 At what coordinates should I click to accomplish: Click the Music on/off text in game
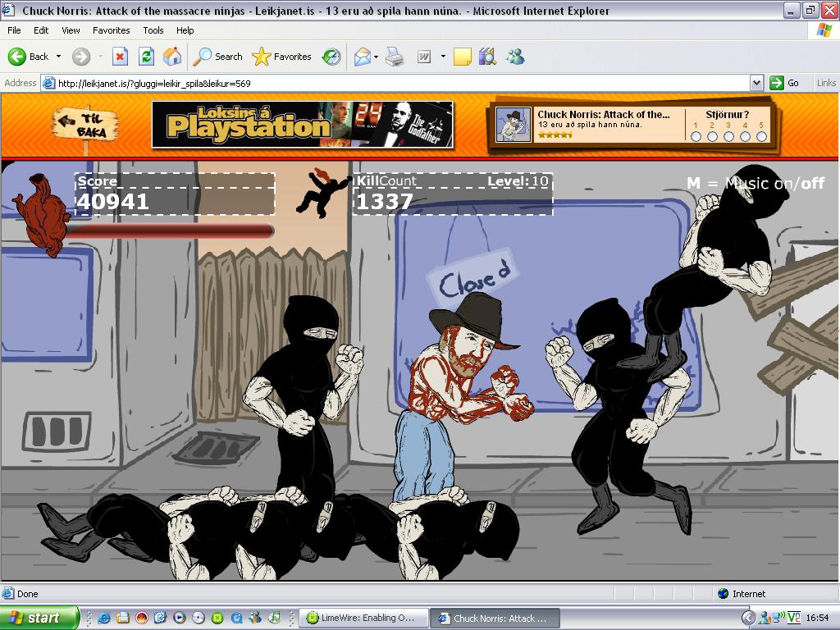pos(774,183)
